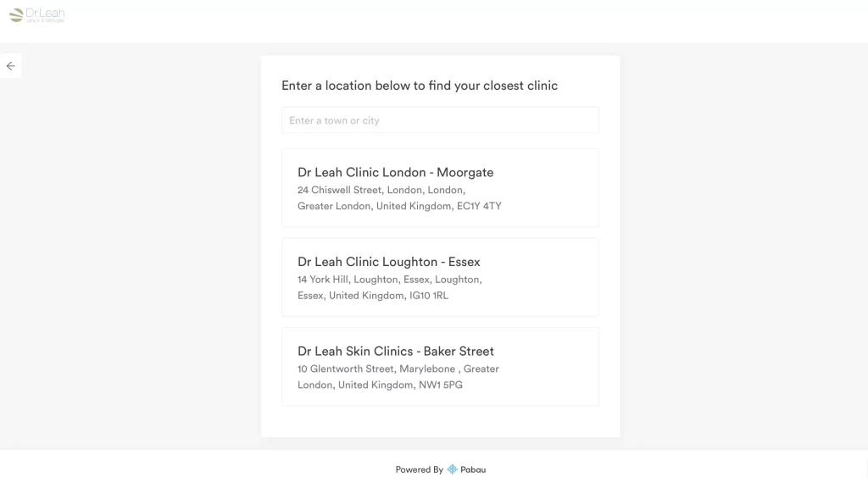The height and width of the screenshot is (488, 868).
Task: Click the 14 York Hill address line
Action: point(389,280)
